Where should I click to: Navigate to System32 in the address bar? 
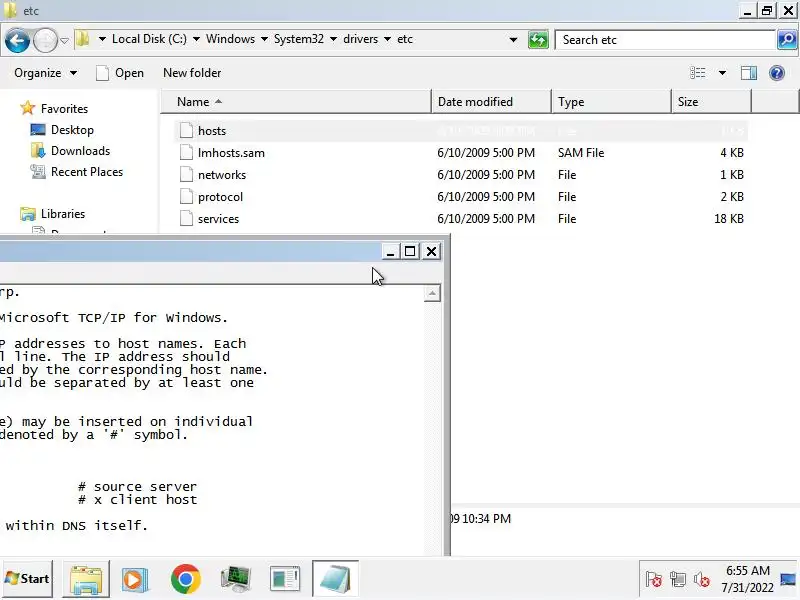click(298, 39)
